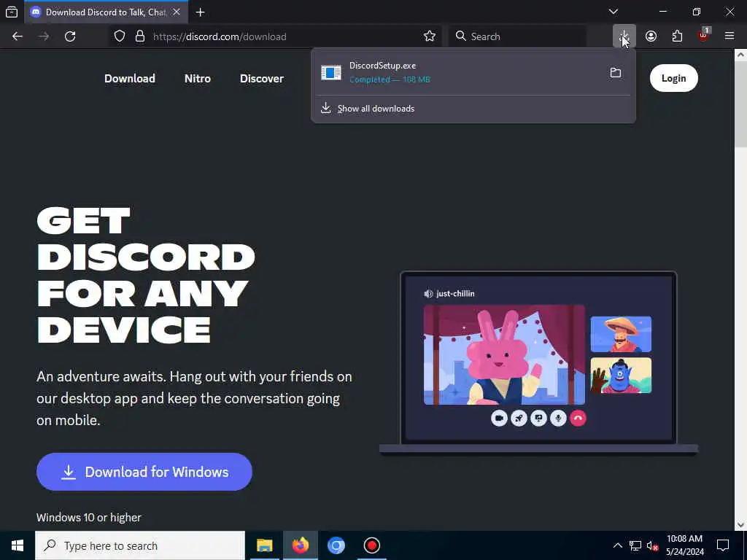Open the blue circle app in the taskbar

point(336,545)
